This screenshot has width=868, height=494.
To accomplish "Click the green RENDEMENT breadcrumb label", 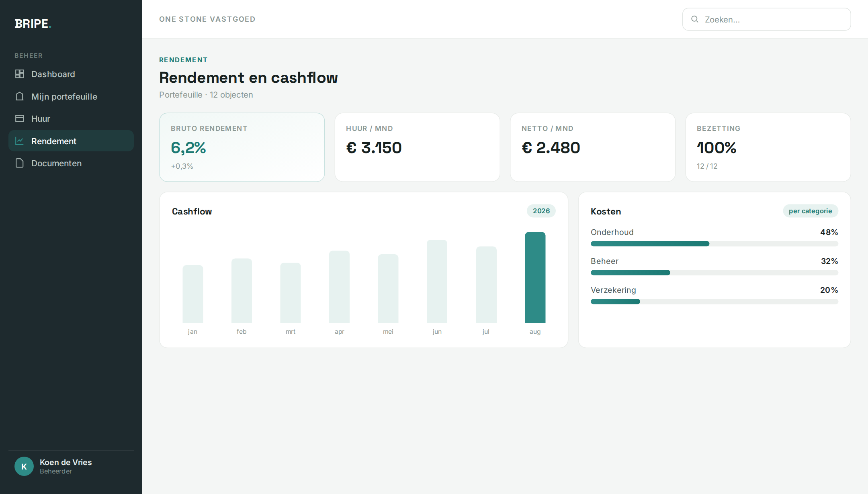I will (183, 60).
